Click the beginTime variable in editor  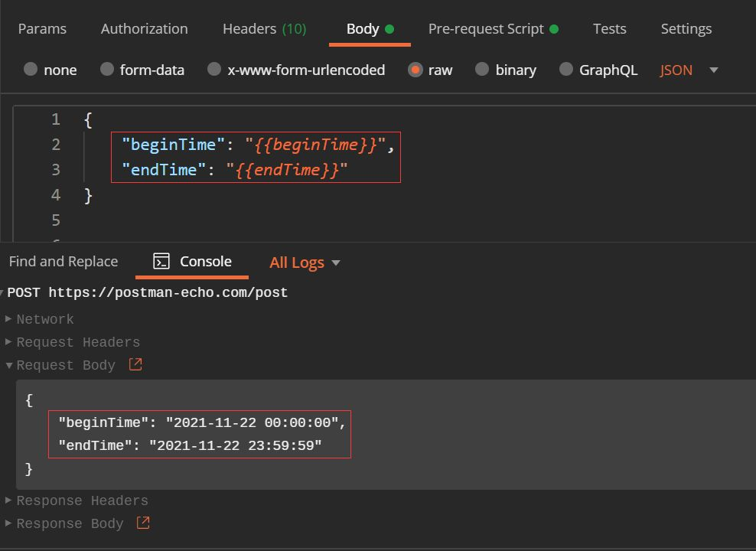317,145
